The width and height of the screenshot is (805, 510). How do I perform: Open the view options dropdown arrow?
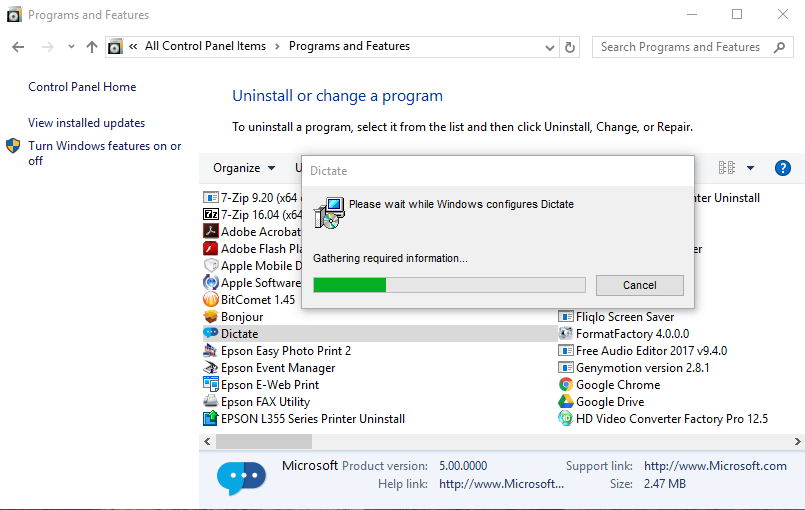pos(750,168)
